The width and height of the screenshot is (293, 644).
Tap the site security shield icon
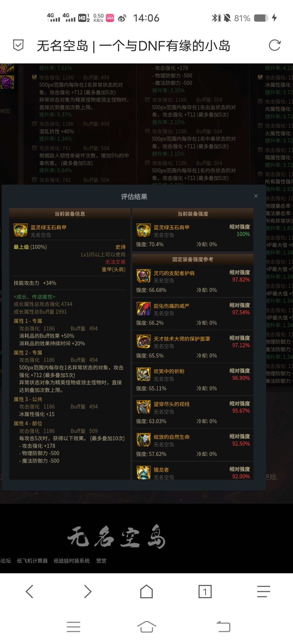(18, 45)
